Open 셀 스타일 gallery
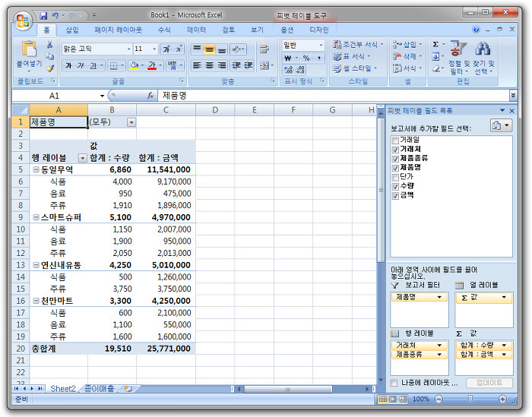 click(x=355, y=68)
